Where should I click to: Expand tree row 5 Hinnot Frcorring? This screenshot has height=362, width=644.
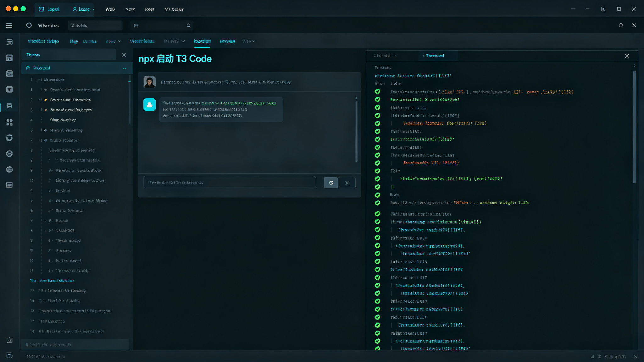pos(41,130)
